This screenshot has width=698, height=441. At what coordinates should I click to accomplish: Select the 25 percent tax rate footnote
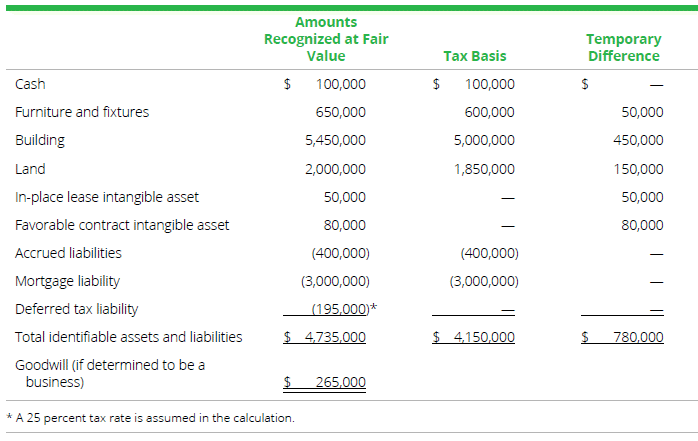point(150,417)
